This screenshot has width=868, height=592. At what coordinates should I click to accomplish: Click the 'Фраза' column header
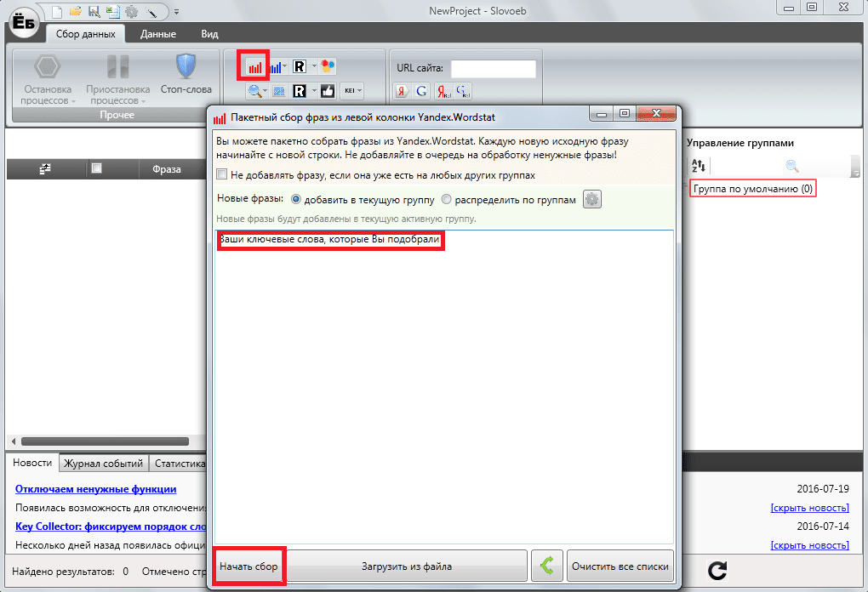167,168
